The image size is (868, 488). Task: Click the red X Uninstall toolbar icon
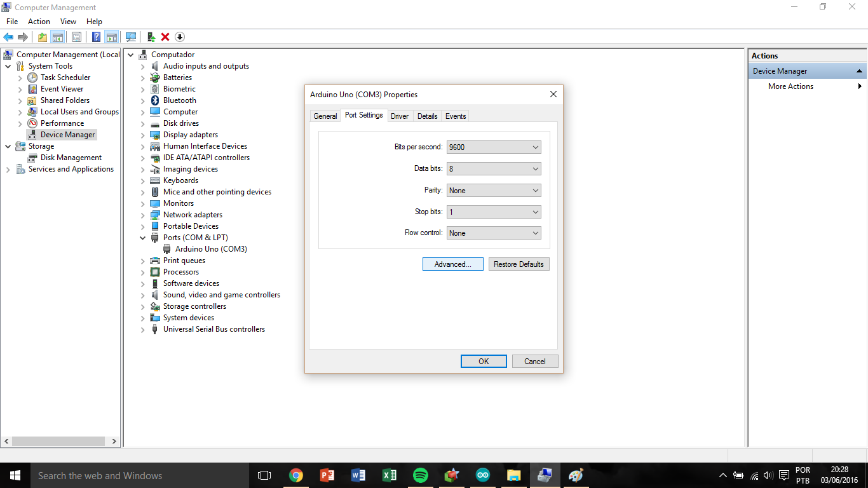point(165,37)
